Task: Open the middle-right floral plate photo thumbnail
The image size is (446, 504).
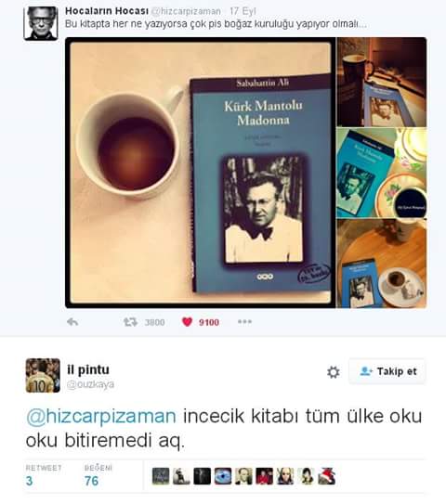Action: coord(382,173)
